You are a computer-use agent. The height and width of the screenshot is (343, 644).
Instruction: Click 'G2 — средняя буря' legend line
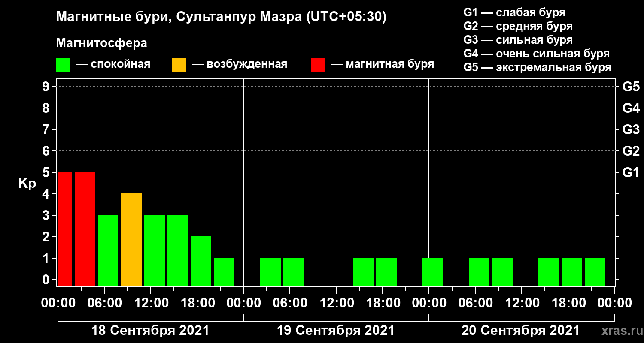pyautogui.click(x=518, y=26)
